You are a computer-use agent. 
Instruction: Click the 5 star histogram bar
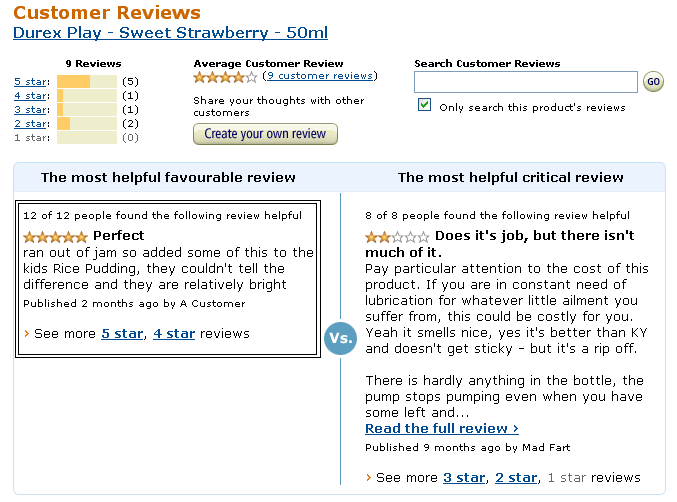coord(87,82)
